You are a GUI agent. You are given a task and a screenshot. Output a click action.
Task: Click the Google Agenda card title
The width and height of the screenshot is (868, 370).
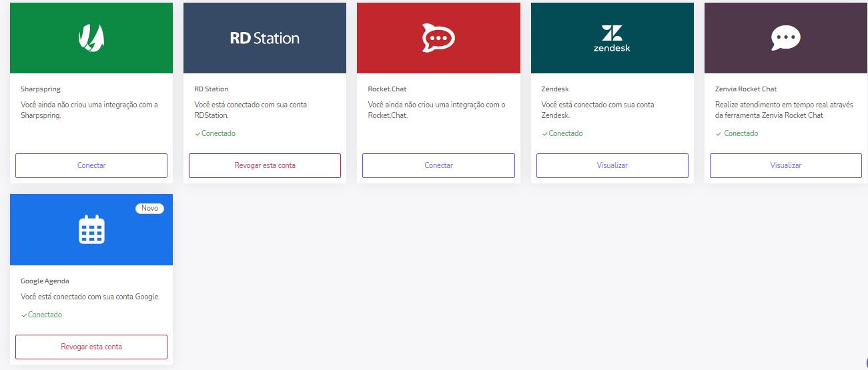pyautogui.click(x=45, y=281)
